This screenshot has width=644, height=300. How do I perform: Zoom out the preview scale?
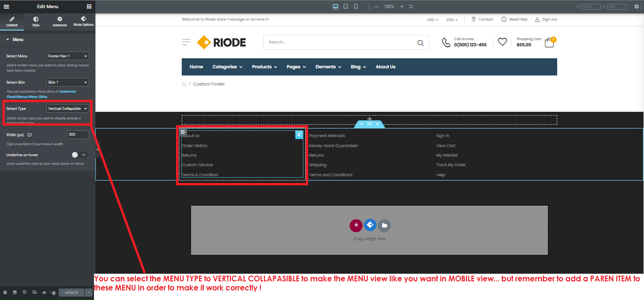tap(376, 7)
